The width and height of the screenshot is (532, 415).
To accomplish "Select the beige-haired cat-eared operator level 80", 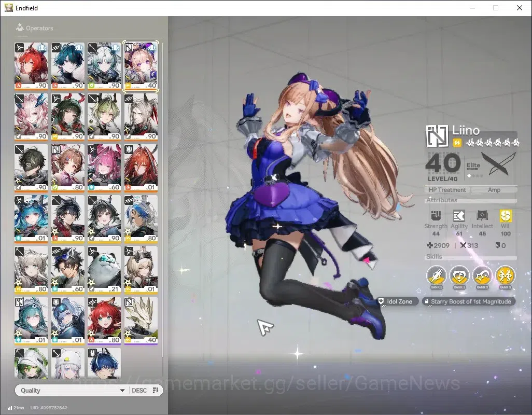I will (31, 269).
